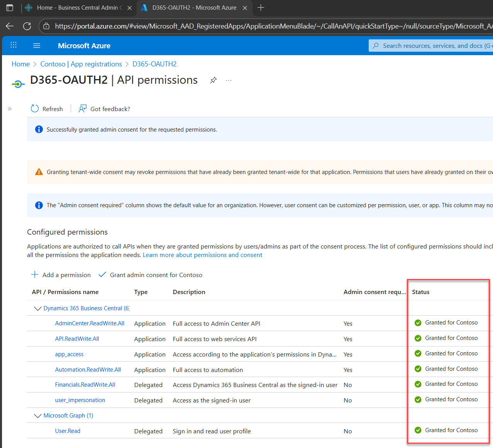Open Dynamics 365 Business Central API link

point(86,308)
